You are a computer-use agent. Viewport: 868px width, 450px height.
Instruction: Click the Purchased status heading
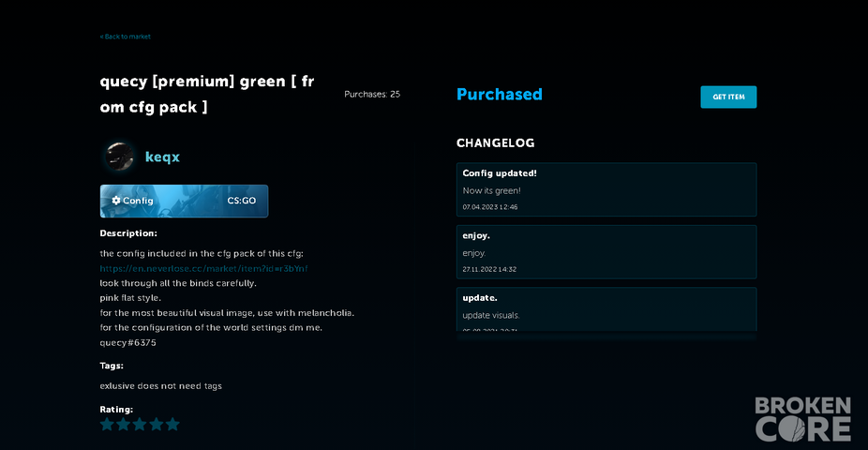pos(500,94)
